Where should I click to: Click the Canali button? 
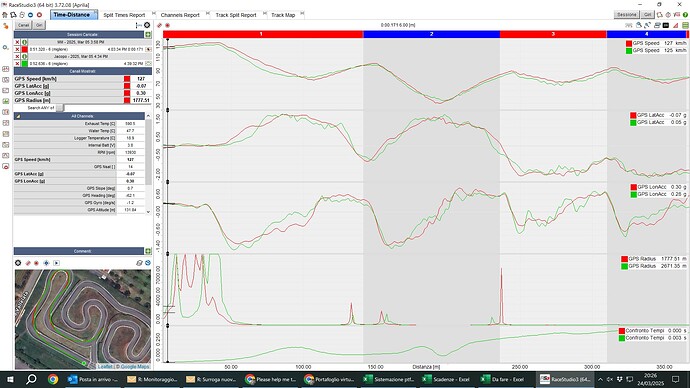[23, 25]
